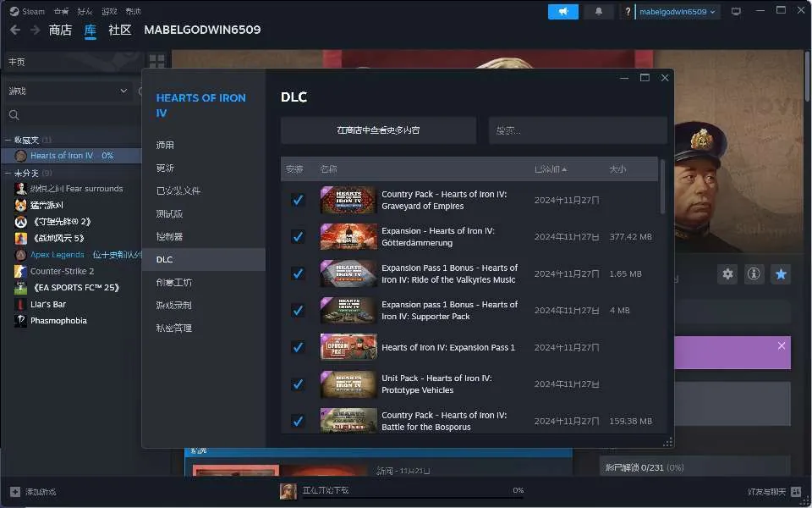This screenshot has width=812, height=508.
Task: Click the announcements megaphone icon
Action: tap(562, 12)
